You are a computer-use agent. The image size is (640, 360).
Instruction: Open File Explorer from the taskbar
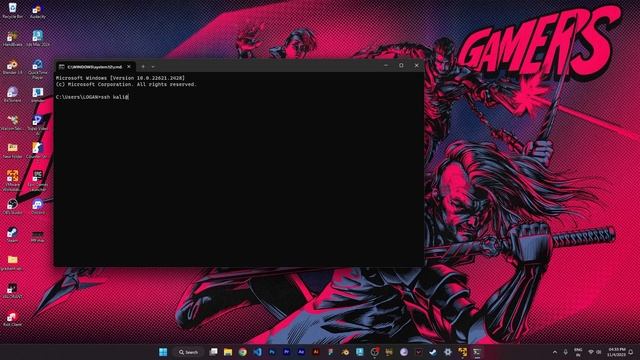click(x=228, y=352)
